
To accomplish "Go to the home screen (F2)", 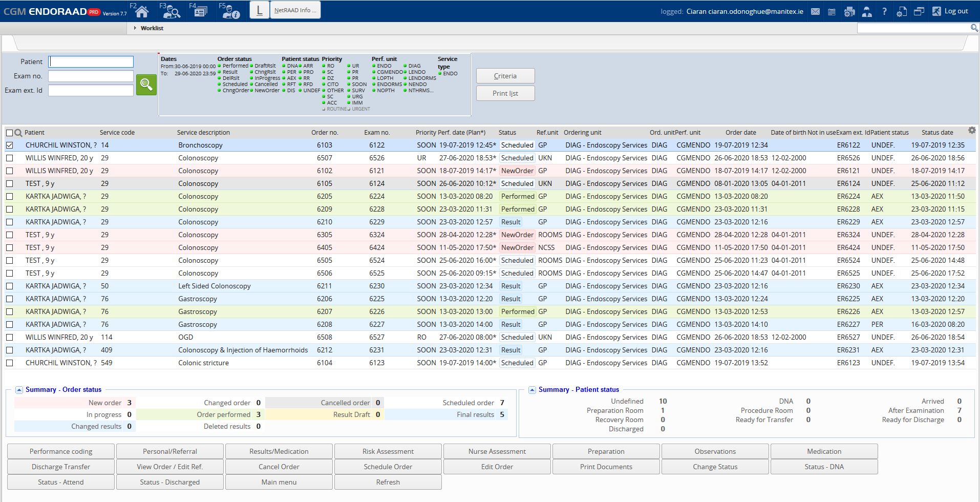I will (142, 11).
